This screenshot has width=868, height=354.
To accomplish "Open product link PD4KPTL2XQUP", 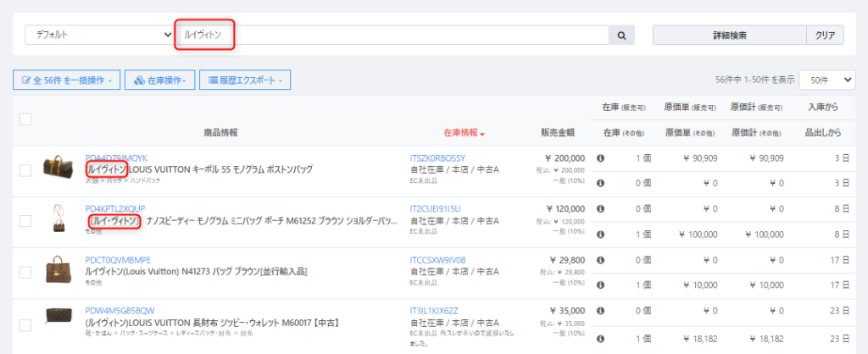I will click(115, 208).
